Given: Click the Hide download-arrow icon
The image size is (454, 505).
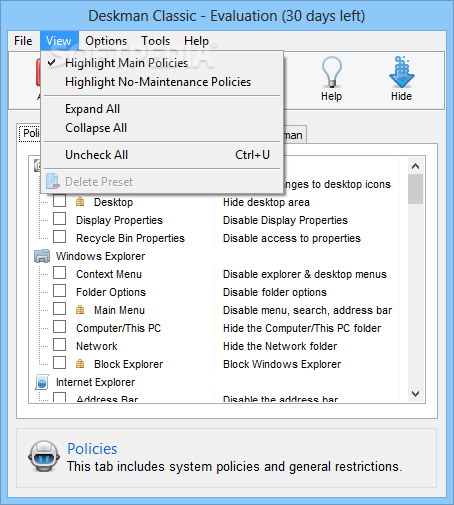Looking at the screenshot, I should 402,72.
